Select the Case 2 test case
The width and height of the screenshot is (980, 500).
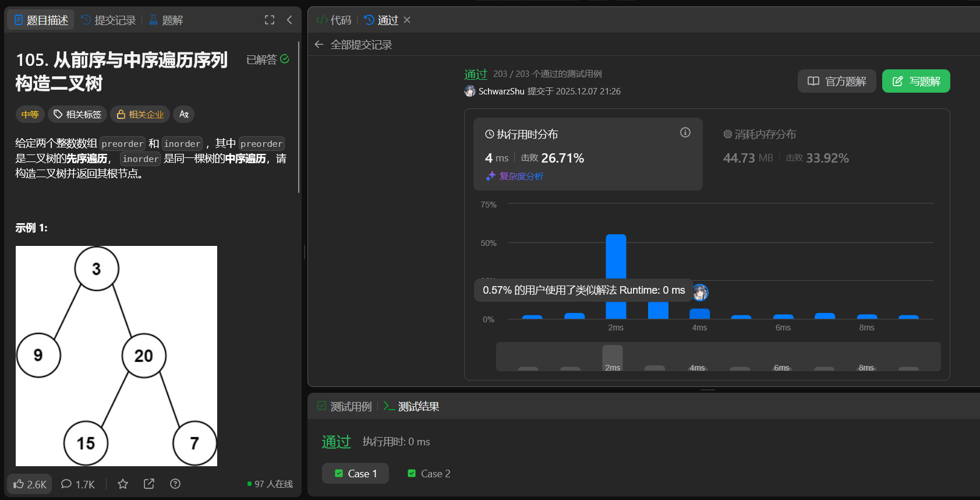[429, 474]
